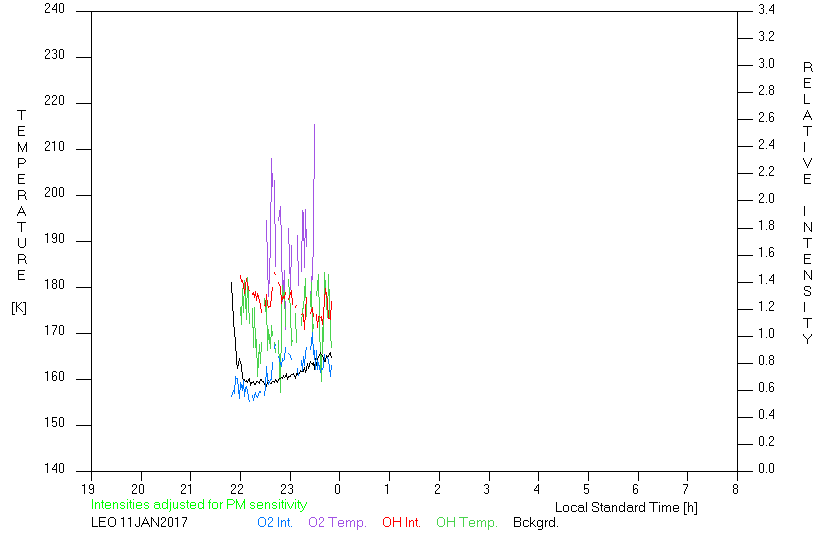Click time axis label 21
Screen dimensions: 828x535
click(187, 489)
